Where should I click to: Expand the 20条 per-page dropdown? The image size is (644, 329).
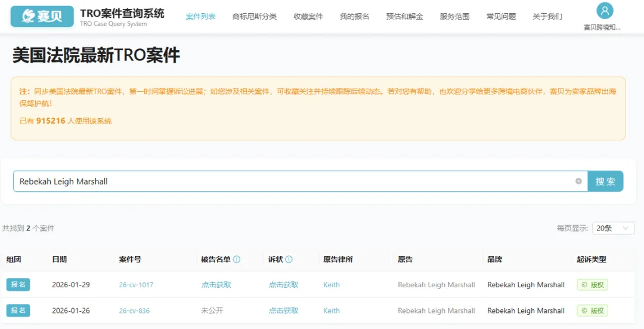coord(613,228)
